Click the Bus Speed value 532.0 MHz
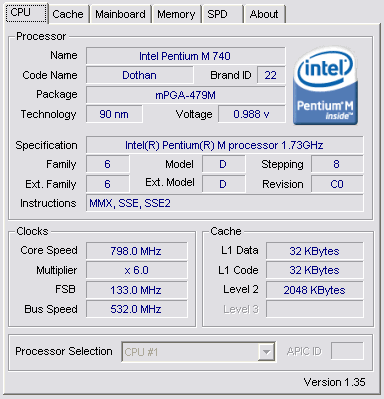This screenshot has height=399, width=384. 137,309
